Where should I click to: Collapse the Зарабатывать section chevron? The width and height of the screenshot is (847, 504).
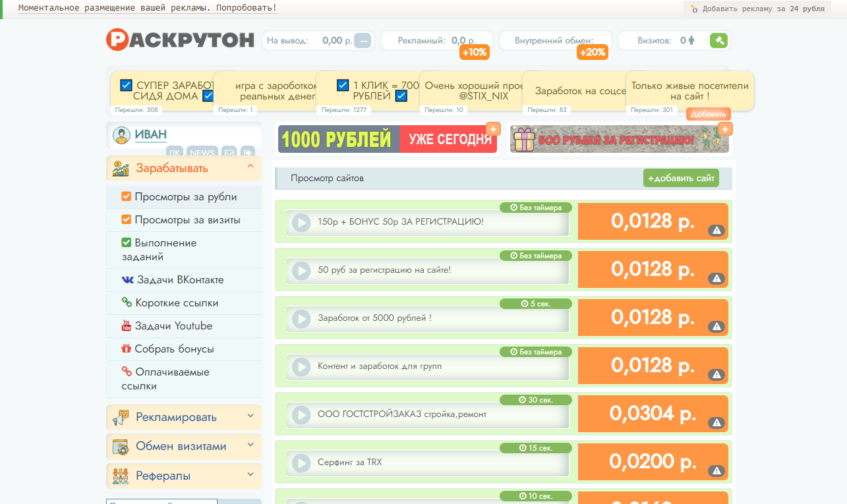pos(250,167)
